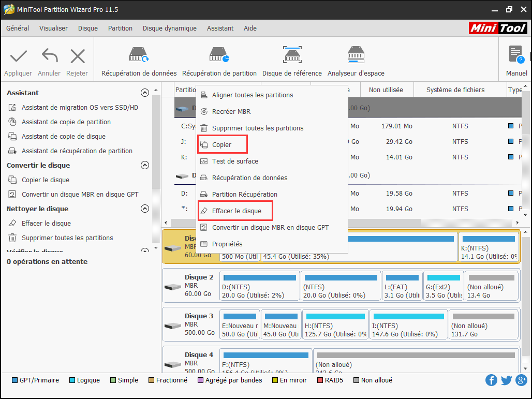Select Disque 2 drive icon in disk map
Viewport: 532px width, 399px height.
click(173, 287)
